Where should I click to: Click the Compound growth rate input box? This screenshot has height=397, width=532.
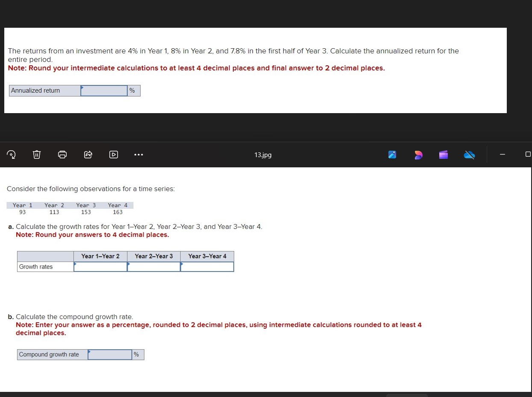(110, 355)
